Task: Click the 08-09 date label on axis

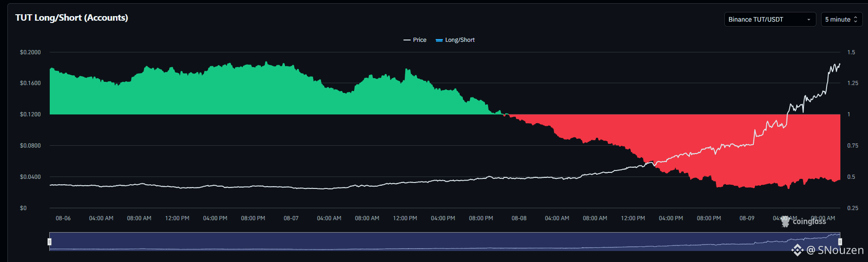Action: point(747,218)
